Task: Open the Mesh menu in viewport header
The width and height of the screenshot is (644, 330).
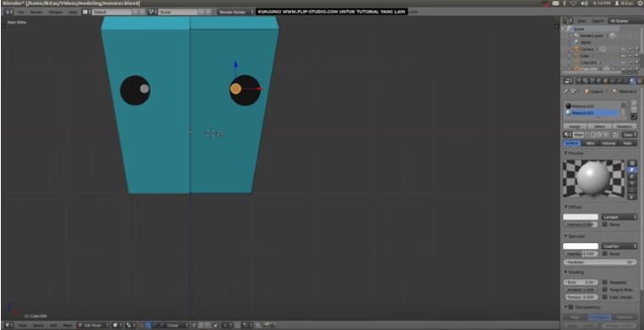Action: pos(68,325)
